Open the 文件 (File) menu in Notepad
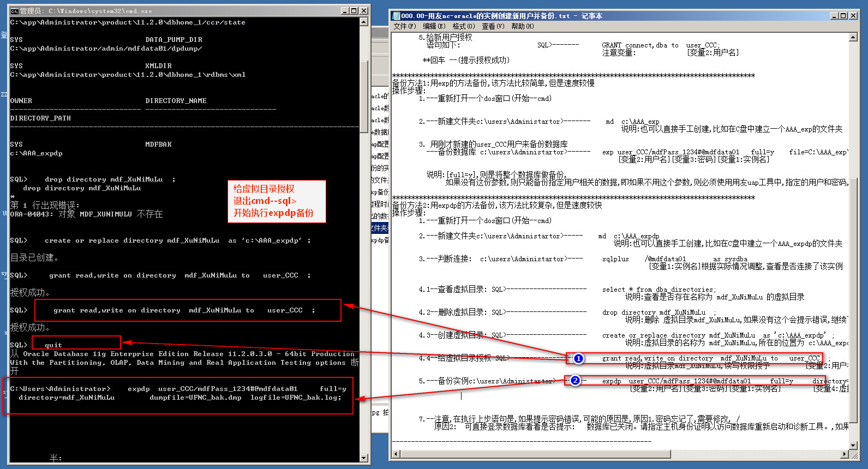 pos(404,26)
